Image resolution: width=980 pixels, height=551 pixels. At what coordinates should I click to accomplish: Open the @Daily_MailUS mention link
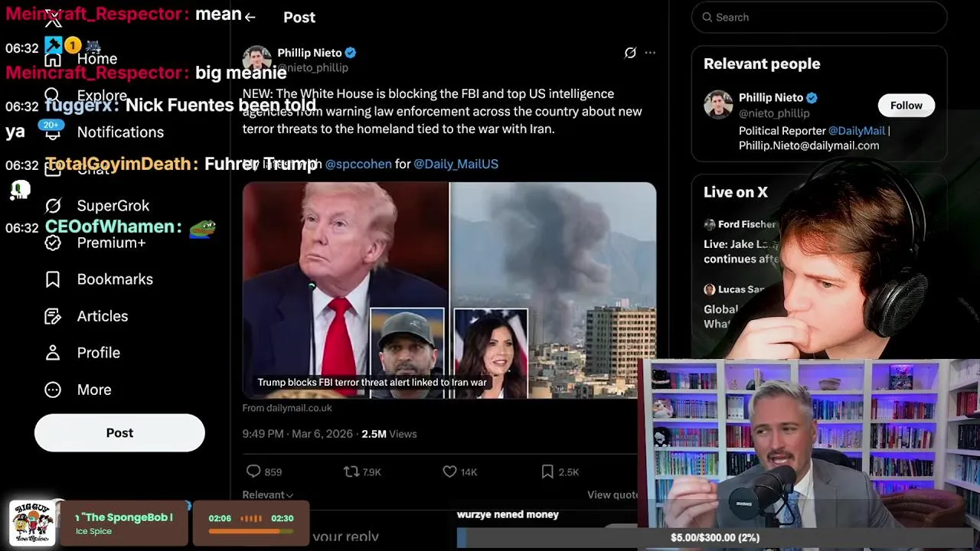tap(456, 164)
